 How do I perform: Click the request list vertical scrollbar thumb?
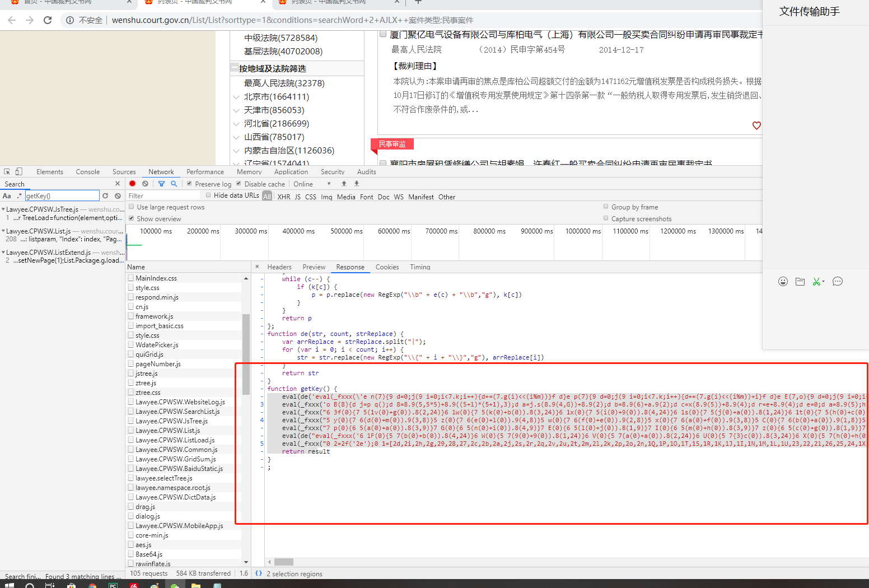(x=246, y=354)
